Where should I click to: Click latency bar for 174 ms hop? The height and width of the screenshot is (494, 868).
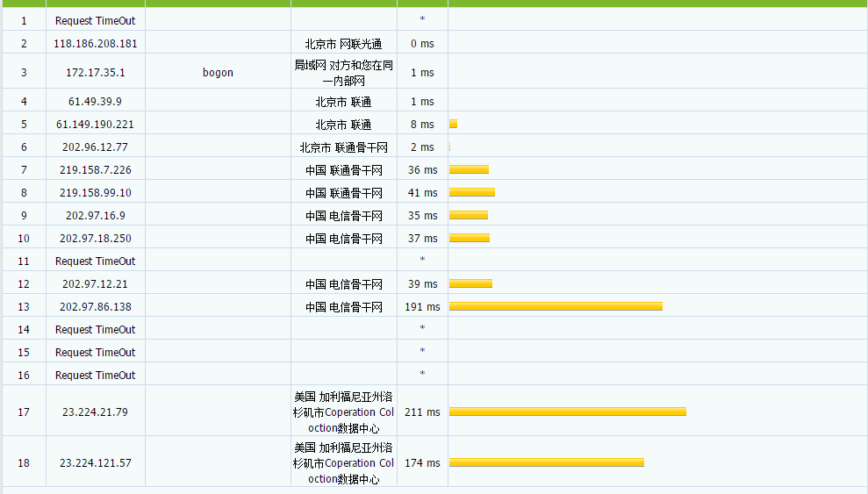tap(547, 462)
